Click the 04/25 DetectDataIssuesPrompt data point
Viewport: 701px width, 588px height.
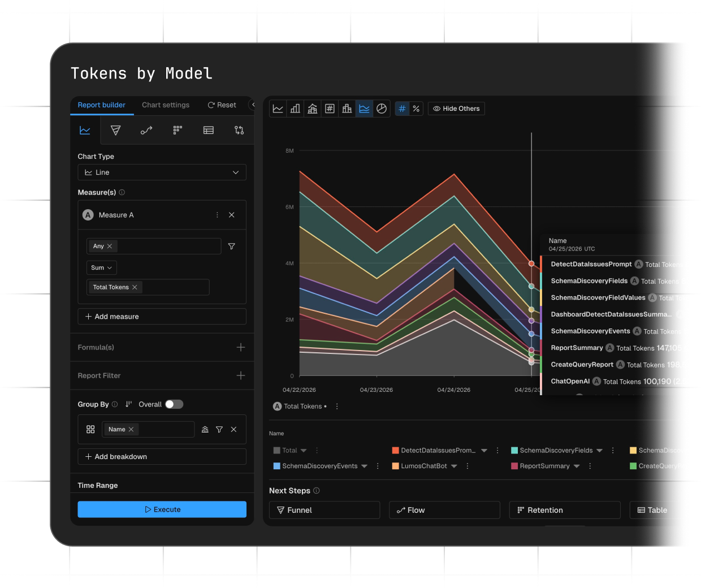531,264
